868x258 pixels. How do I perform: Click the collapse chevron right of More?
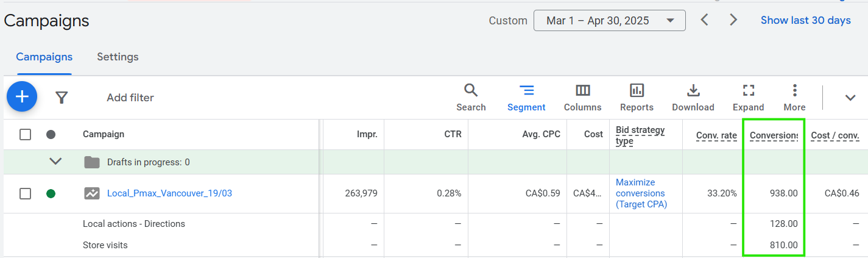850,98
